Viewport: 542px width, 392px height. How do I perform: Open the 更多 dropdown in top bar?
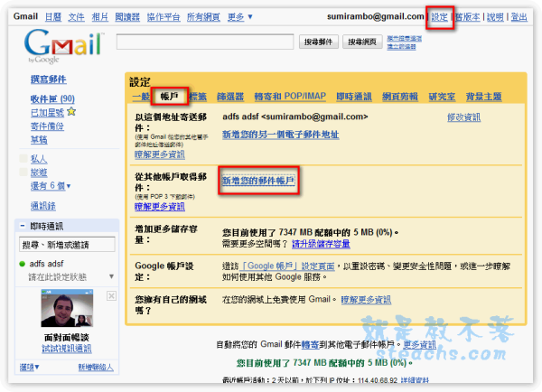240,16
